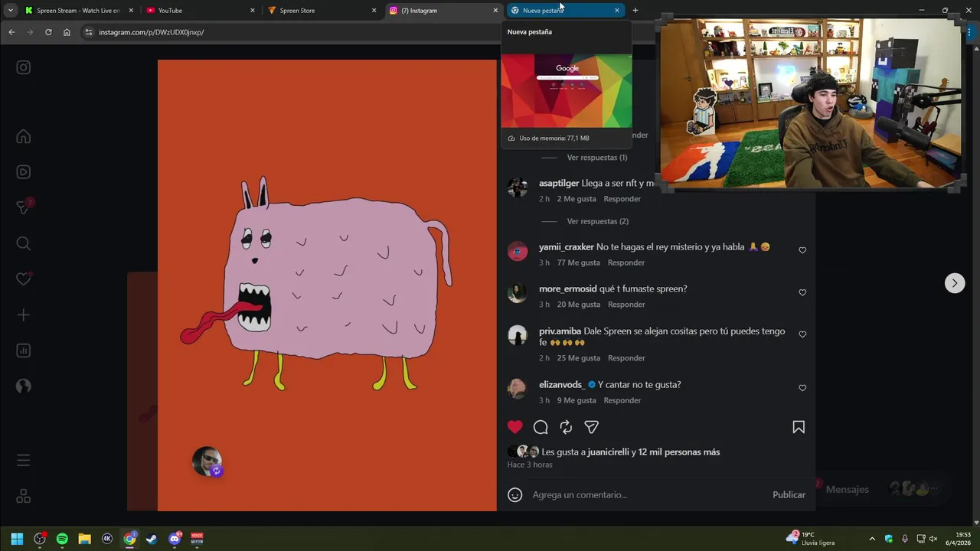View 77 Me gusta on yamii_craxker's comment

click(579, 262)
